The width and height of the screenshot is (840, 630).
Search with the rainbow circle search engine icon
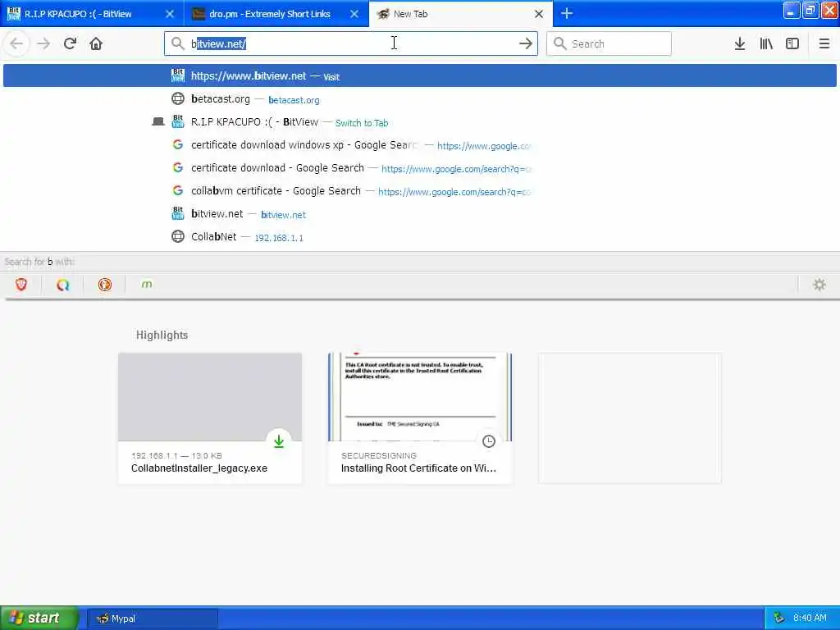click(x=62, y=285)
